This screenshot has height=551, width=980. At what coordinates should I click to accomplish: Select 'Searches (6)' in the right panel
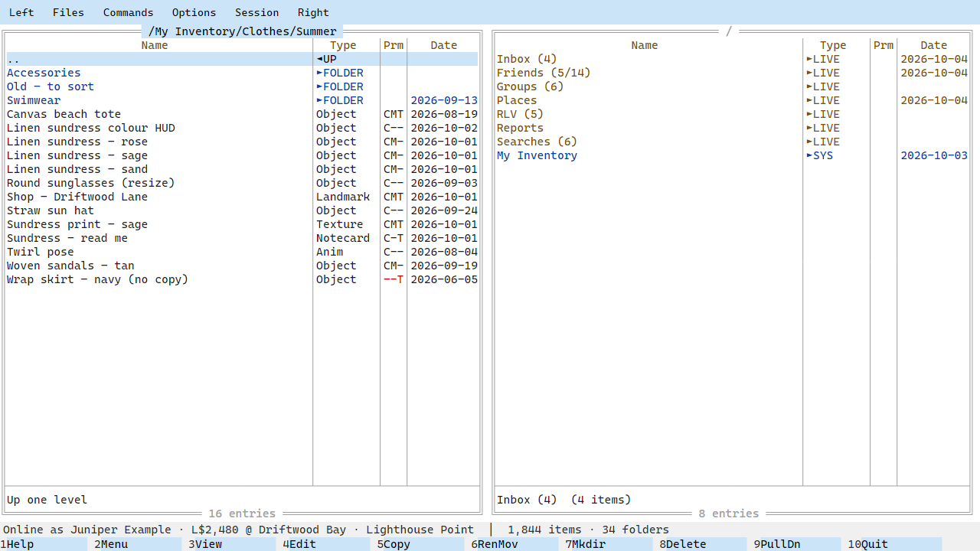pyautogui.click(x=732, y=142)
